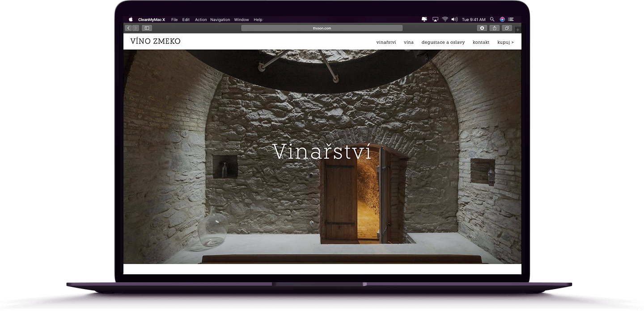Go back with the browser back arrow
644x311 pixels.
[x=128, y=28]
